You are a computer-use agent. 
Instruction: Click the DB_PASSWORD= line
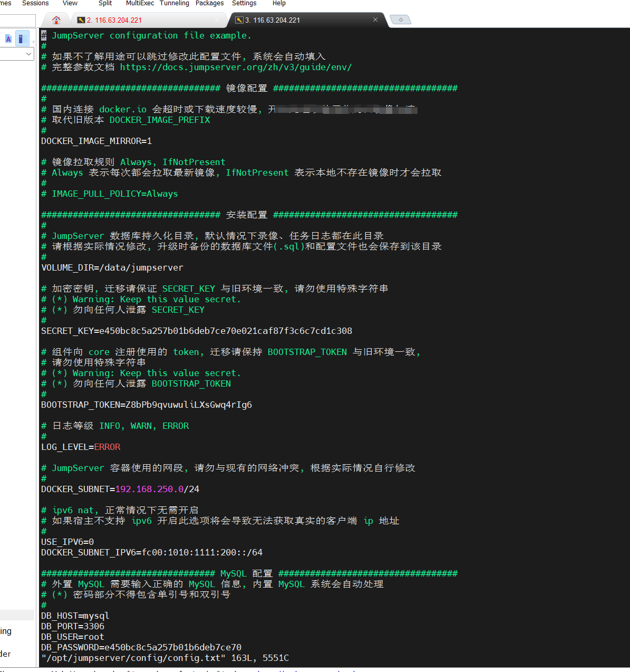pyautogui.click(x=141, y=647)
